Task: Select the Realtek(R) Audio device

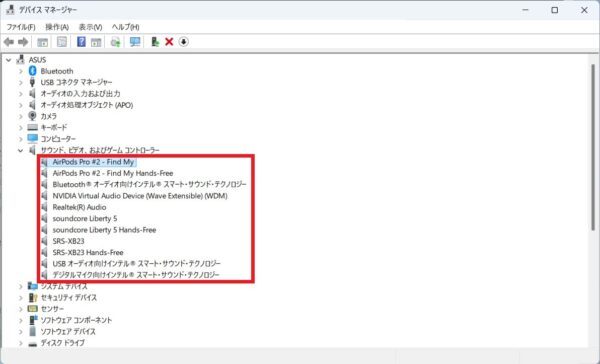Action: [x=79, y=207]
